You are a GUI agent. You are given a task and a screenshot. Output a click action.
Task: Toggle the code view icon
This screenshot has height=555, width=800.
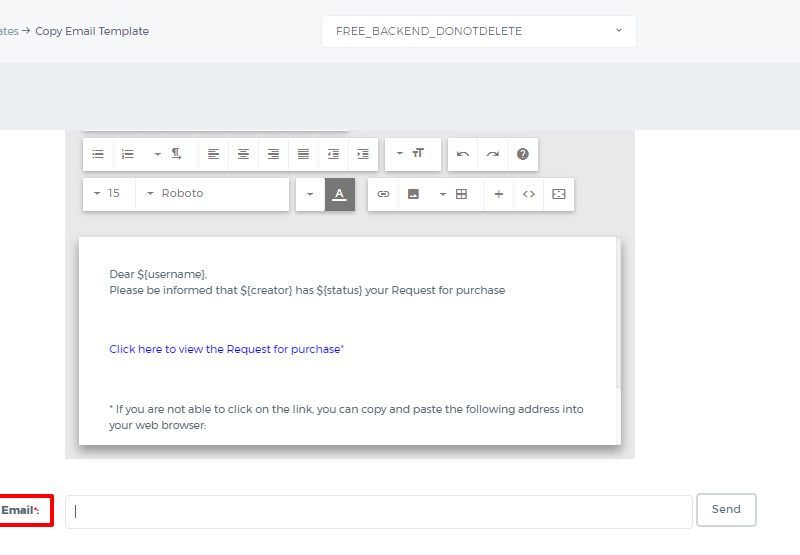click(529, 194)
